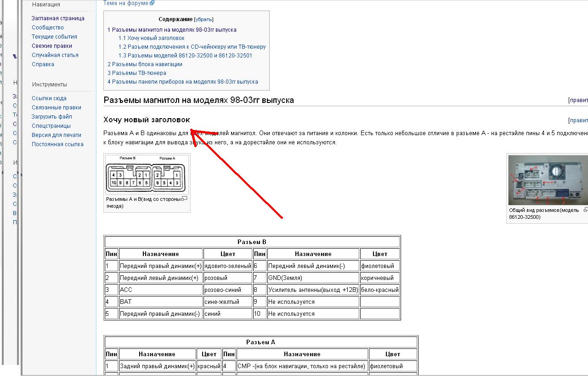This screenshot has height=376, width=588.
Task: Jump to section 2 Разъемы блока навигации
Action: point(145,64)
